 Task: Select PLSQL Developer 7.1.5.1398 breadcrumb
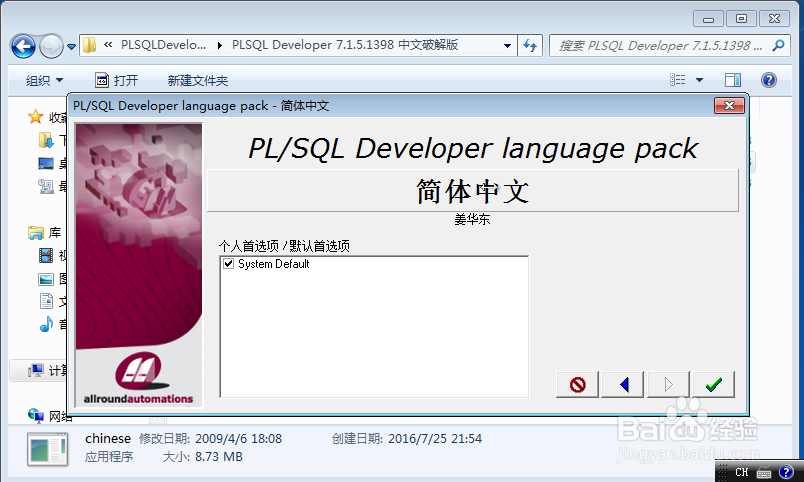(345, 45)
